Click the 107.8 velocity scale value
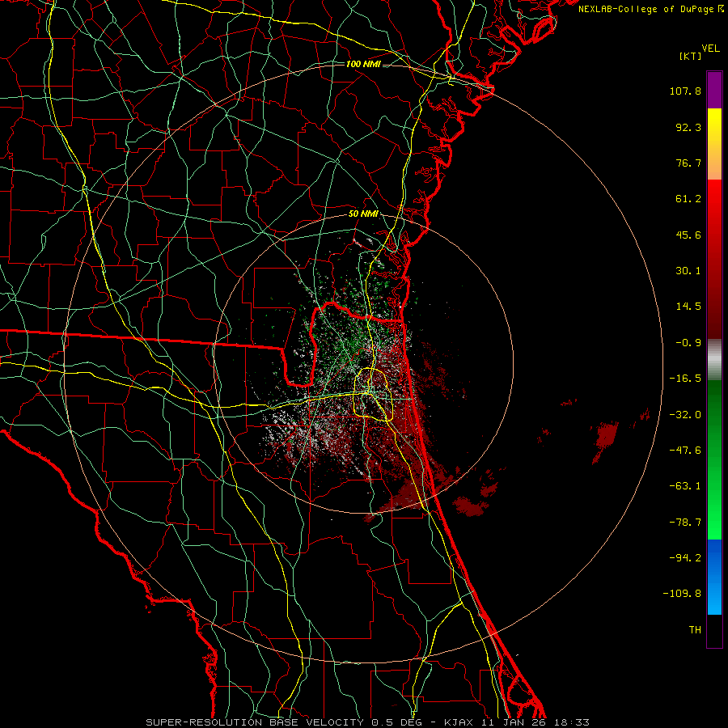The width and height of the screenshot is (728, 728). [x=685, y=91]
